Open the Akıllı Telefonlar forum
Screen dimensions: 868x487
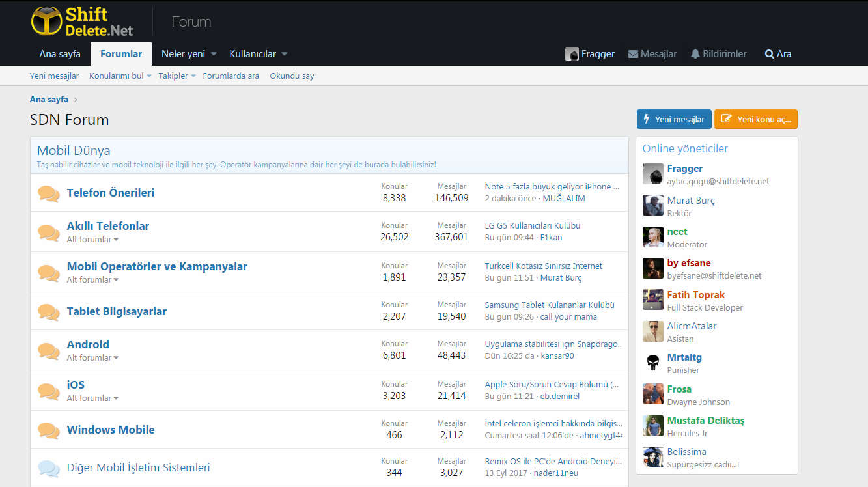pyautogui.click(x=108, y=226)
